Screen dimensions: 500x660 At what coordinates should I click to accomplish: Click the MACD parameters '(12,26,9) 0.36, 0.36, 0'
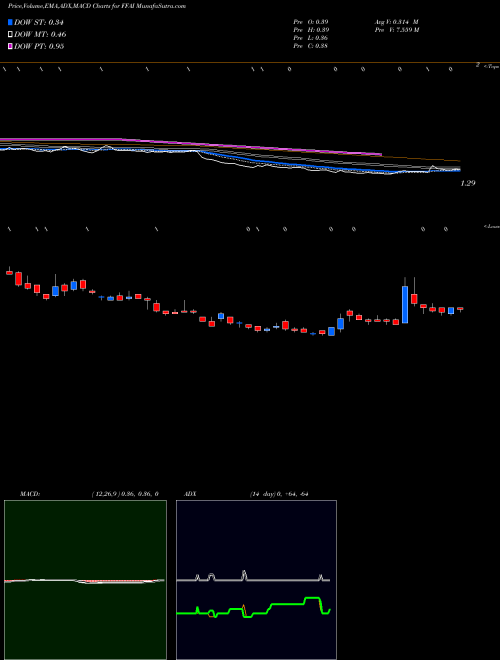click(125, 494)
